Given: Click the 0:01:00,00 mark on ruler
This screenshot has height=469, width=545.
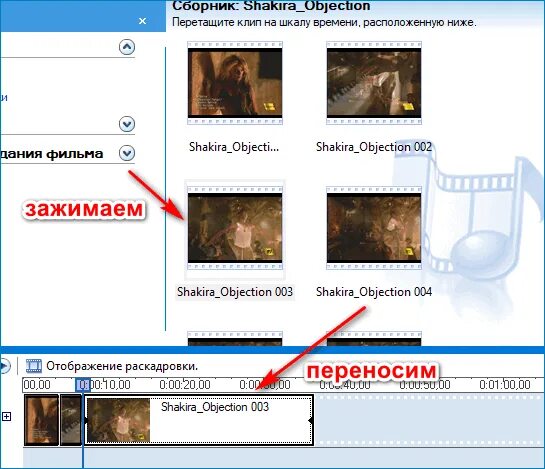Looking at the screenshot, I should 505,385.
